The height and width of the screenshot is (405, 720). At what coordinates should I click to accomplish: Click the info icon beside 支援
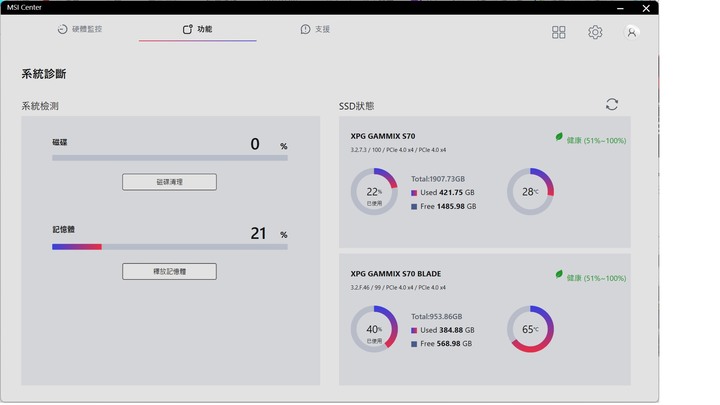305,29
